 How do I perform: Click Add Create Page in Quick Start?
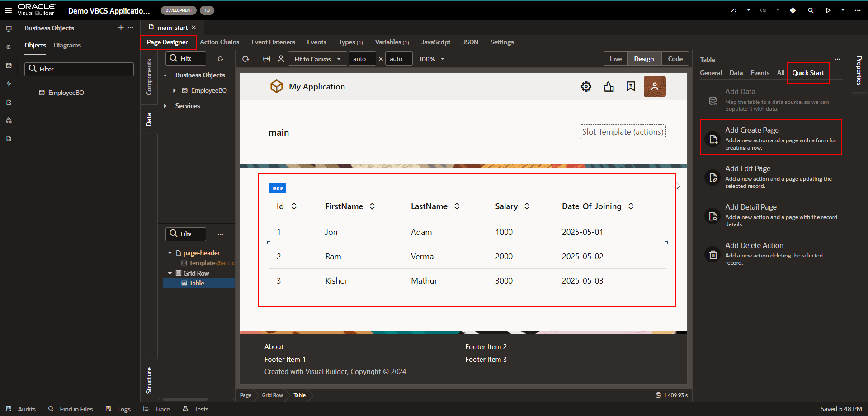pos(770,137)
